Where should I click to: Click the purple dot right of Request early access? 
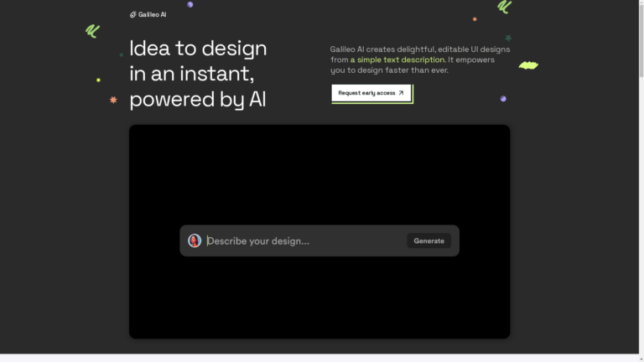point(503,99)
